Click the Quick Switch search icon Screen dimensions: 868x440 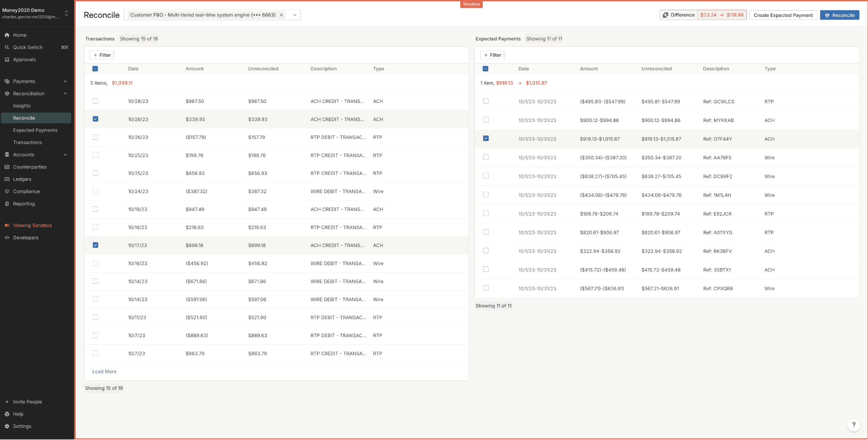[7, 47]
